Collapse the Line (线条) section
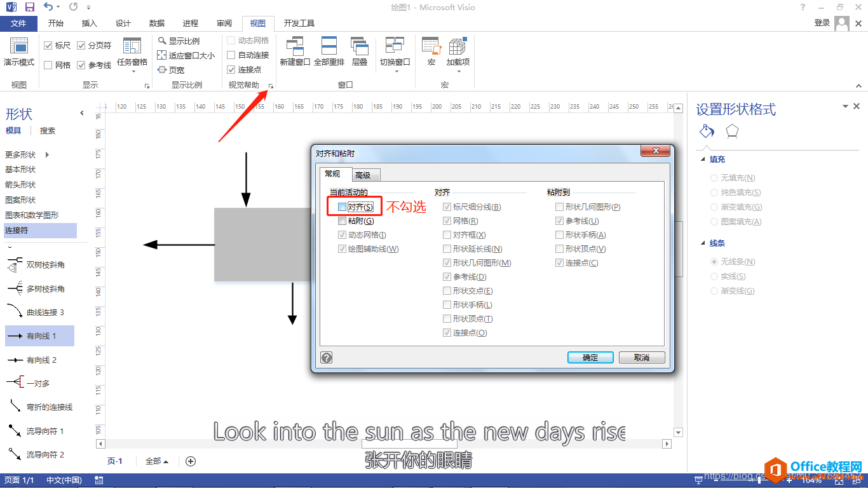 (x=703, y=243)
